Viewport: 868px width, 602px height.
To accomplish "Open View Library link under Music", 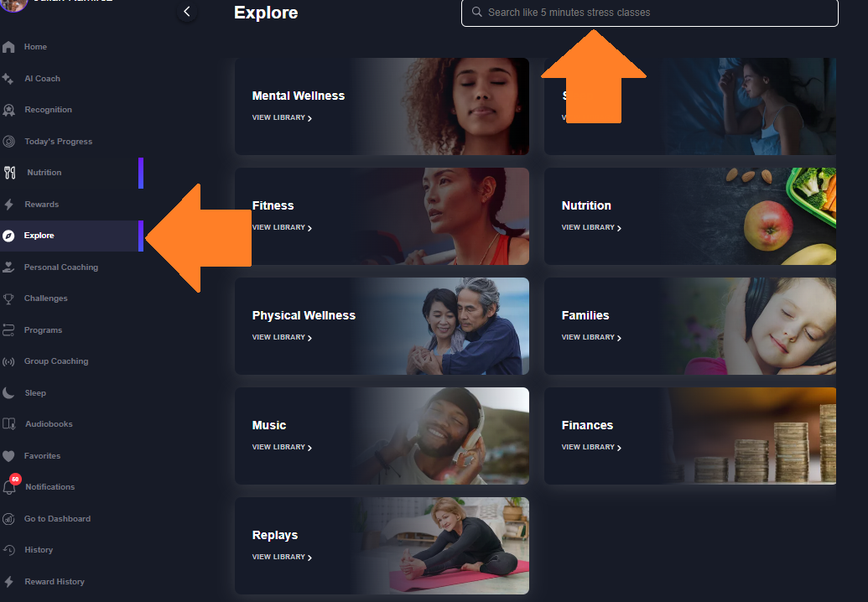I will click(x=282, y=447).
